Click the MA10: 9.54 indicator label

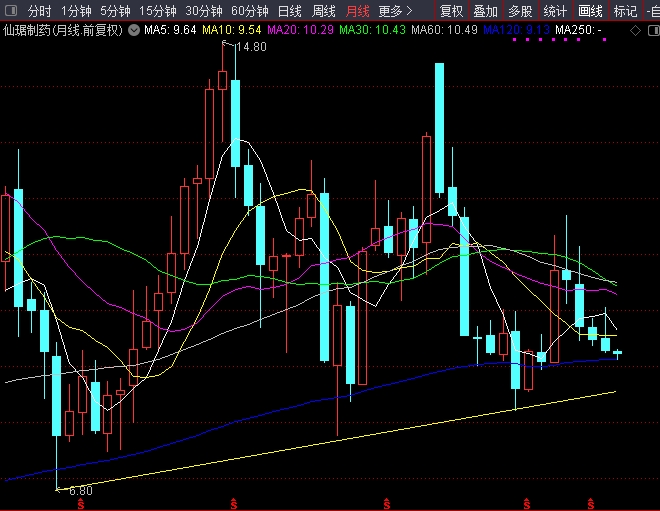tap(232, 30)
